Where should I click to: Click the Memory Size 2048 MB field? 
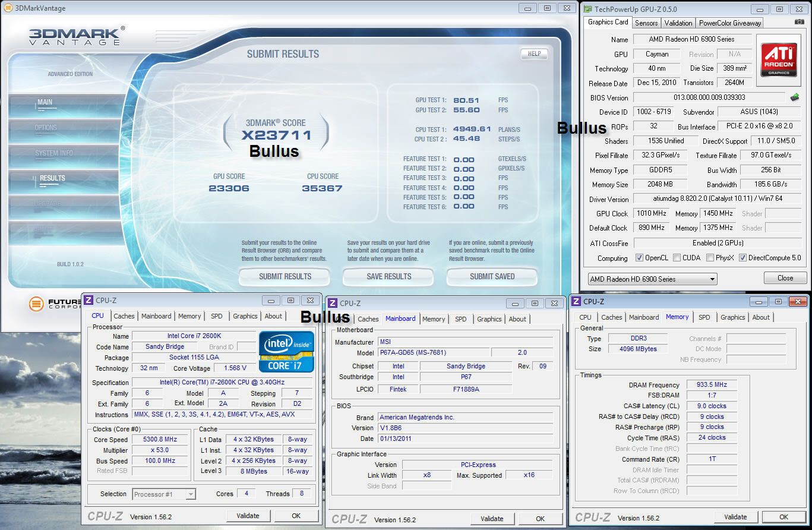pos(661,185)
